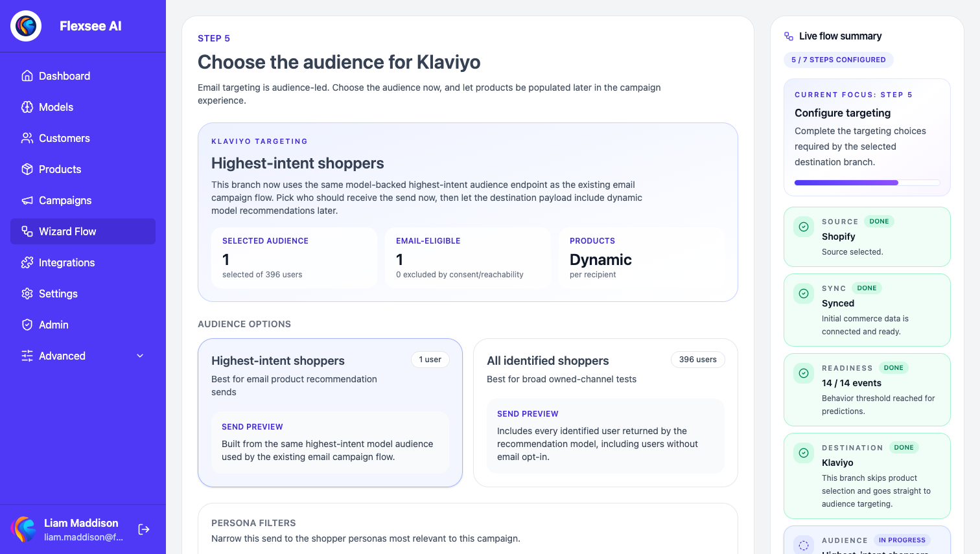Click the Flexsee AI brand name
980x554 pixels.
[x=91, y=26]
